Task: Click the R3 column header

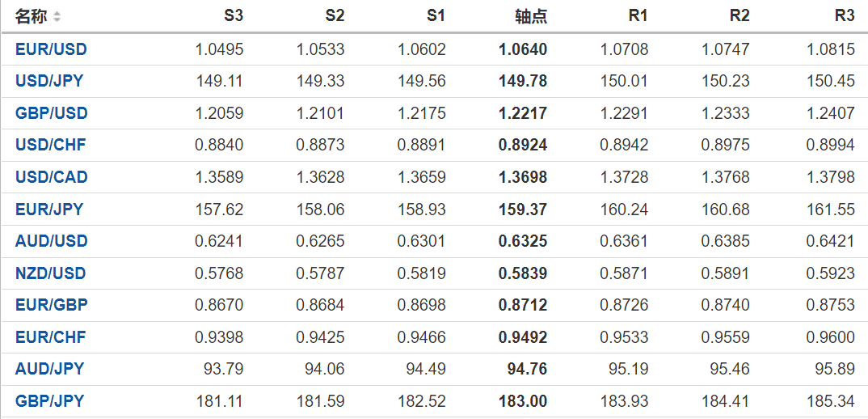Action: (x=845, y=16)
